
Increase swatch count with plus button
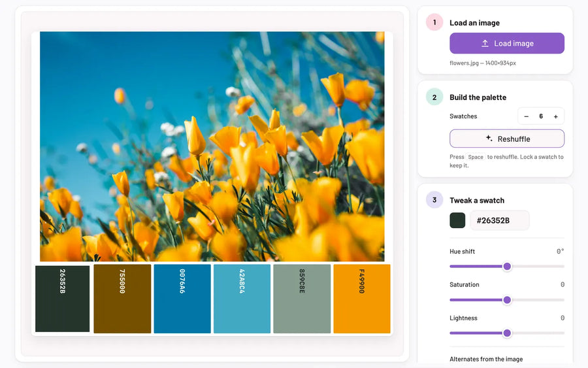pyautogui.click(x=556, y=116)
